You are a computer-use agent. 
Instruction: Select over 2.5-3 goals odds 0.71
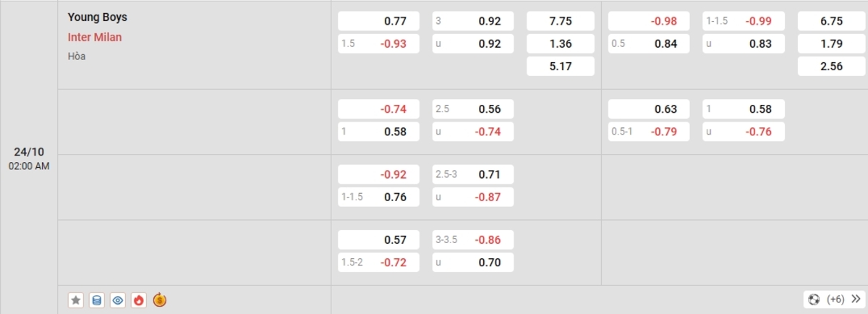pos(473,174)
